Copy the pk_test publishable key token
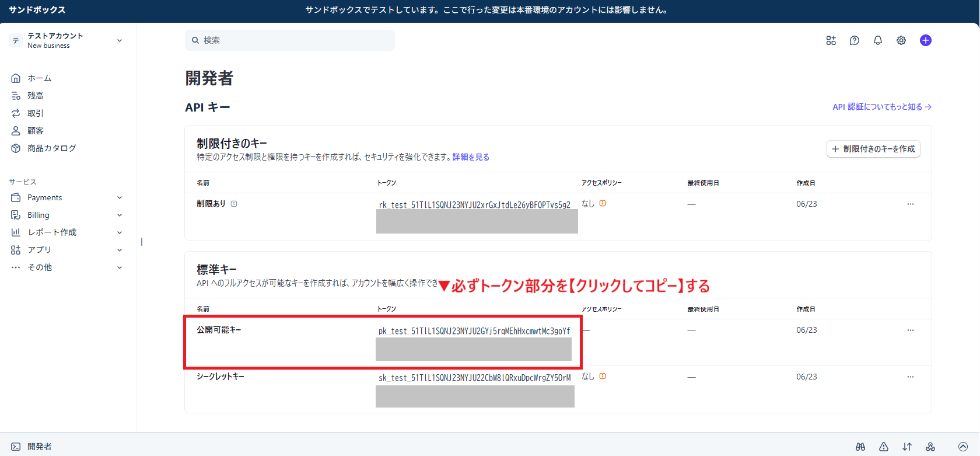This screenshot has height=456, width=980. coord(474,331)
